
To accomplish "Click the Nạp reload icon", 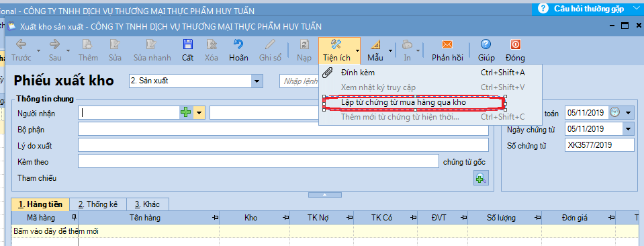I will [x=304, y=44].
